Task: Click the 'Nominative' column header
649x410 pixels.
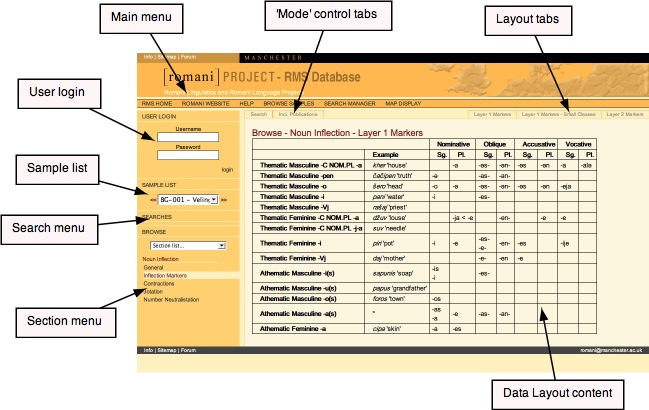Action: pyautogui.click(x=453, y=144)
